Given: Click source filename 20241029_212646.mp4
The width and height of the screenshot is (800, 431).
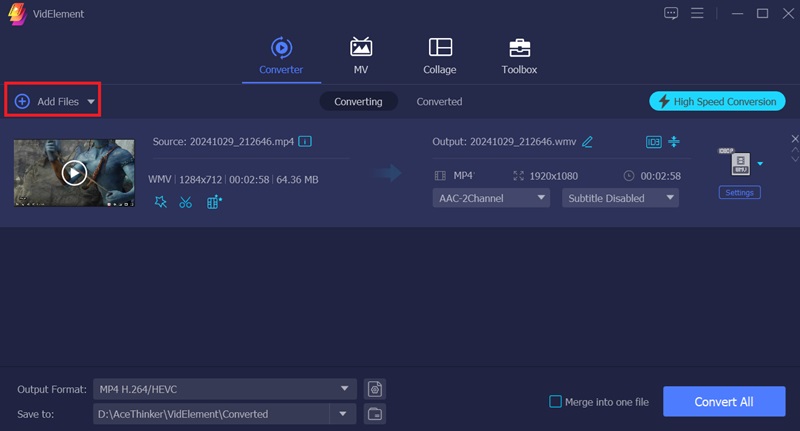Looking at the screenshot, I should (x=242, y=142).
